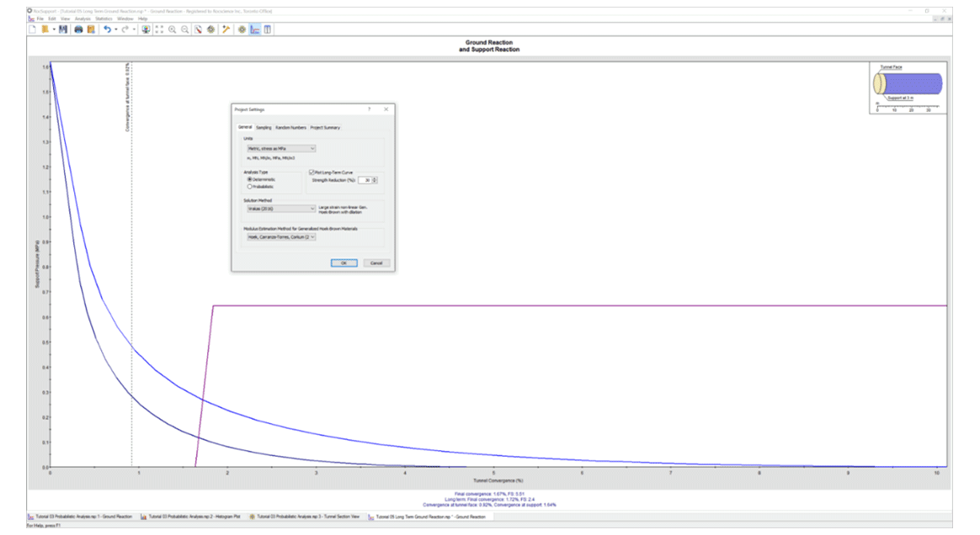Viewport: 980px width, 535px height.
Task: Undo the last action
Action: (x=107, y=29)
